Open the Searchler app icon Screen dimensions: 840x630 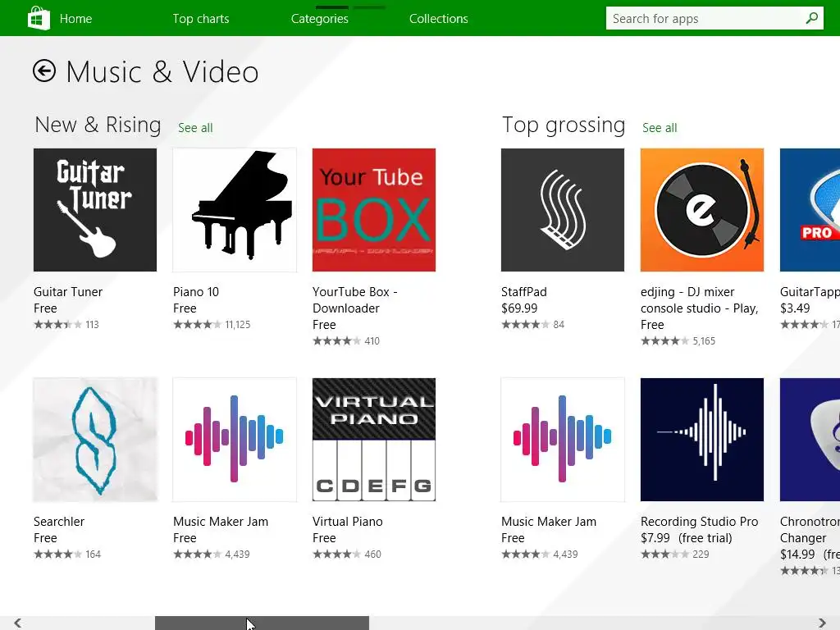[x=95, y=440]
